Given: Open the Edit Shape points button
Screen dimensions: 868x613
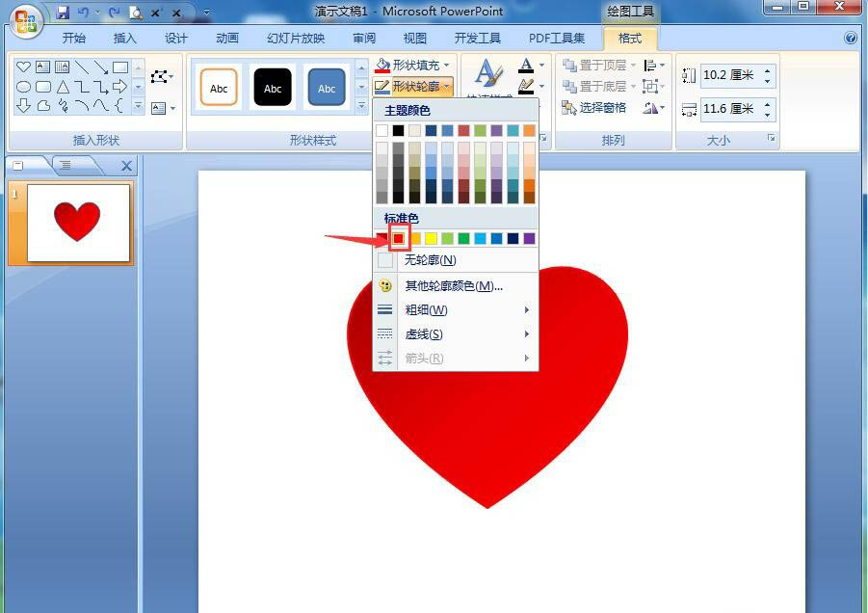Looking at the screenshot, I should pyautogui.click(x=162, y=76).
